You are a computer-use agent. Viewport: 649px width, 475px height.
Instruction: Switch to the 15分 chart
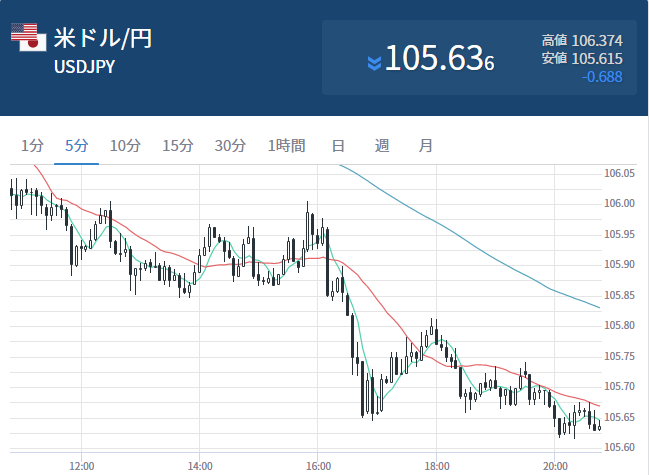(x=177, y=146)
